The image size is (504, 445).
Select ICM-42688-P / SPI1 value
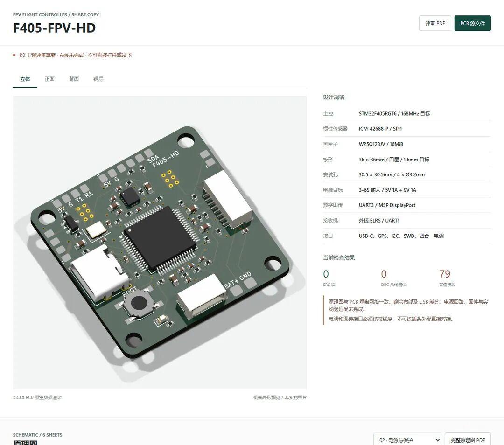(x=380, y=129)
